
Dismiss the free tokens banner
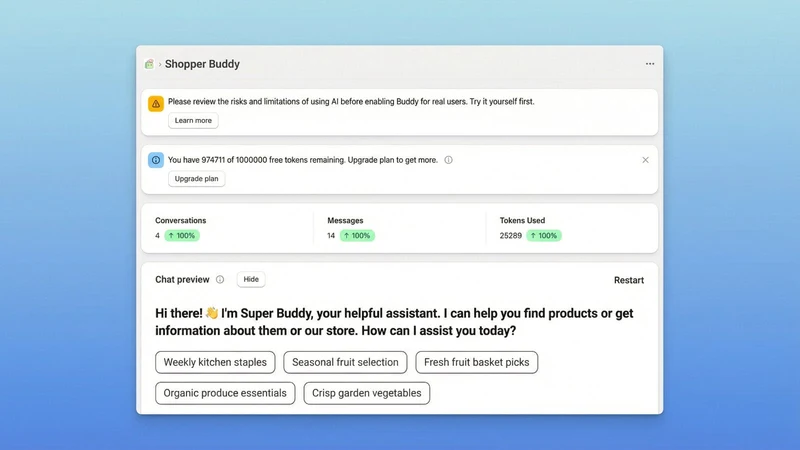coord(645,160)
